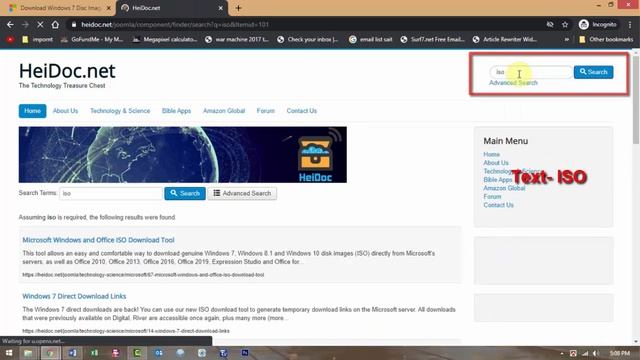Open Bible Apps in the navigation bar

click(176, 111)
